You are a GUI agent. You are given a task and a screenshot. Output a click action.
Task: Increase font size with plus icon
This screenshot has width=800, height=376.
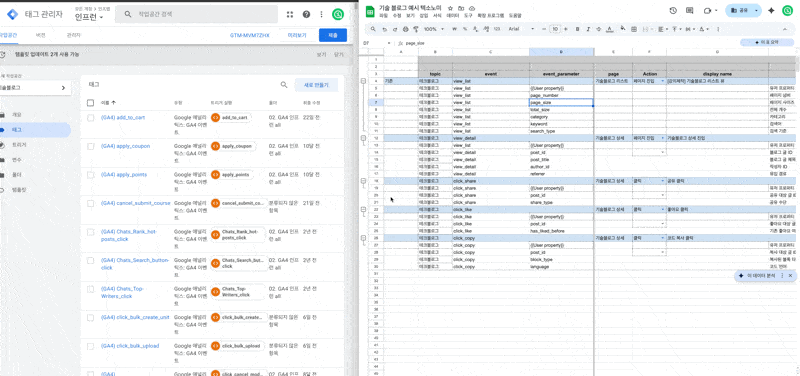pyautogui.click(x=565, y=29)
